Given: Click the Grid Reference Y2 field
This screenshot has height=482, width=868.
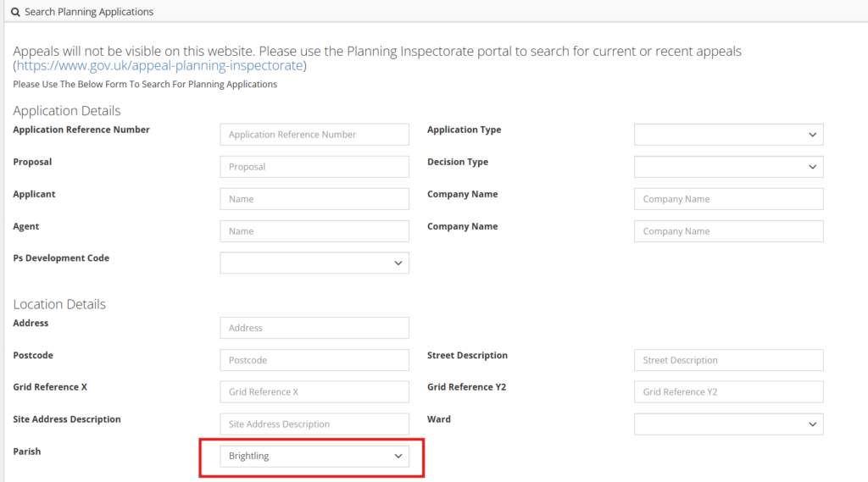Looking at the screenshot, I should point(728,392).
